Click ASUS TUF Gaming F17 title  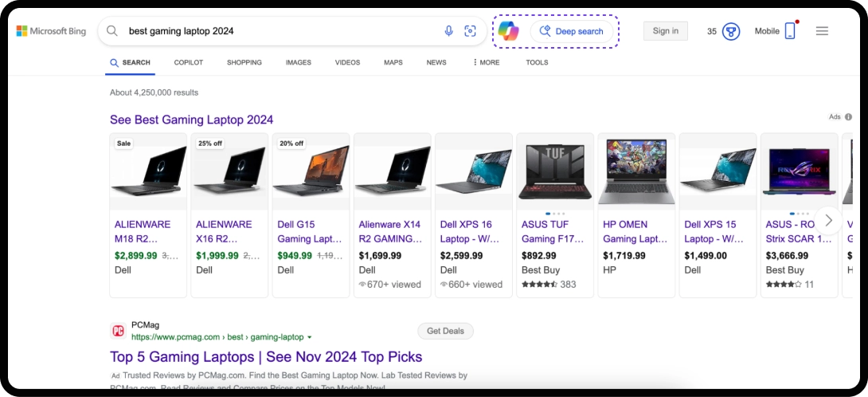click(x=553, y=232)
